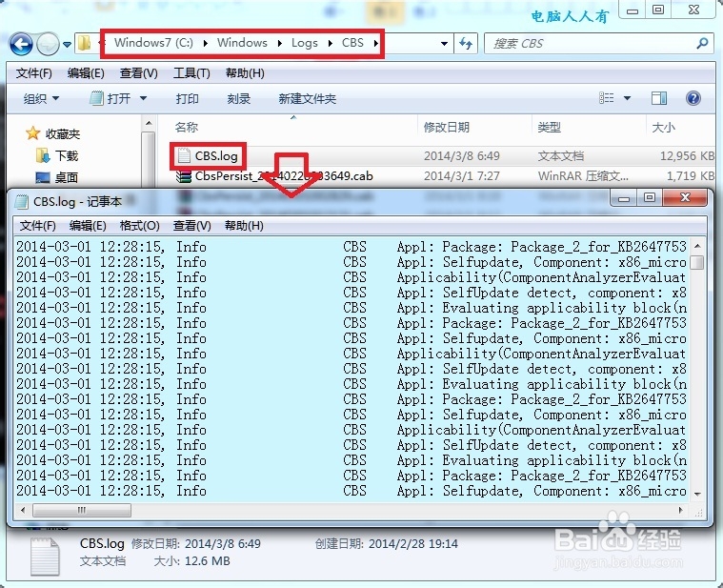The width and height of the screenshot is (723, 588).
Task: Open Explorer 查看(V) menu
Action: tap(139, 72)
